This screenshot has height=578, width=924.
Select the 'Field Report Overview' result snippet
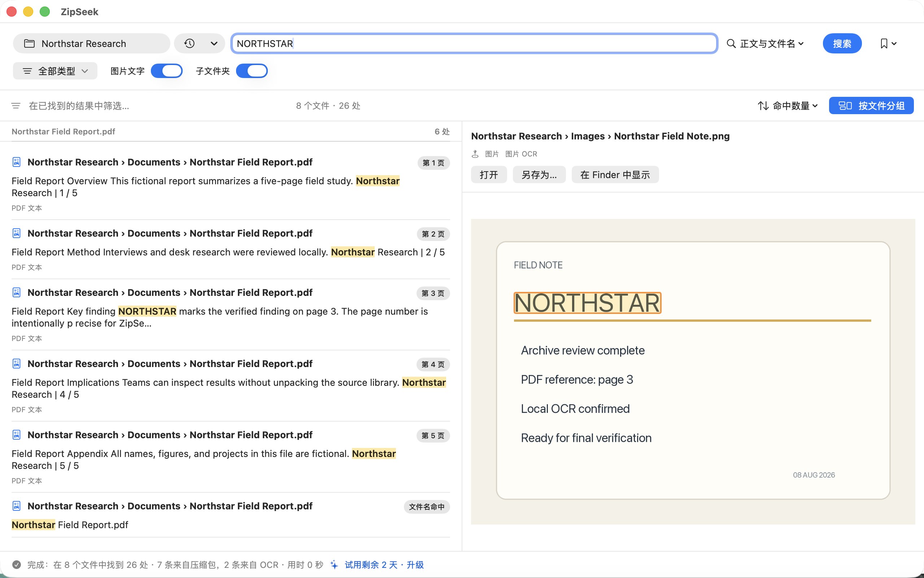206,187
